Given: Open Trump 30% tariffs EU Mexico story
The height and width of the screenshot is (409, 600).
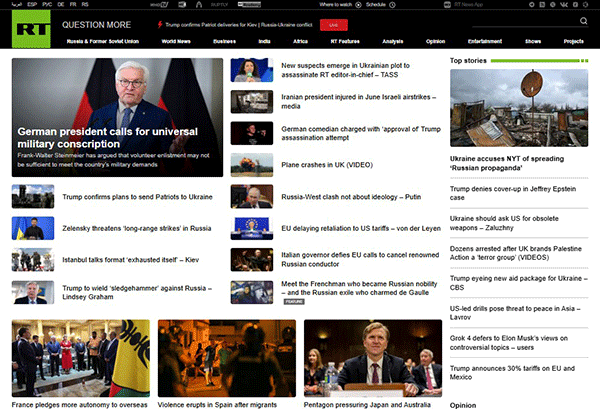Looking at the screenshot, I should (512, 373).
